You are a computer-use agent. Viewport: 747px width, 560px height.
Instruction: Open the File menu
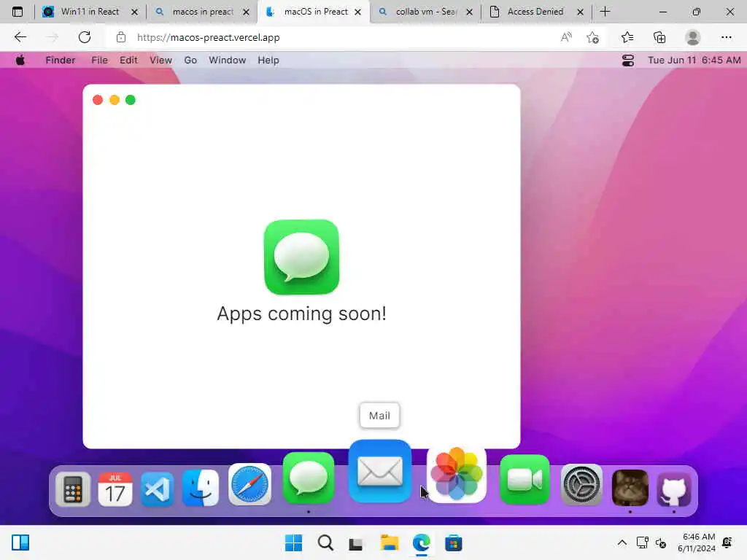pyautogui.click(x=99, y=60)
